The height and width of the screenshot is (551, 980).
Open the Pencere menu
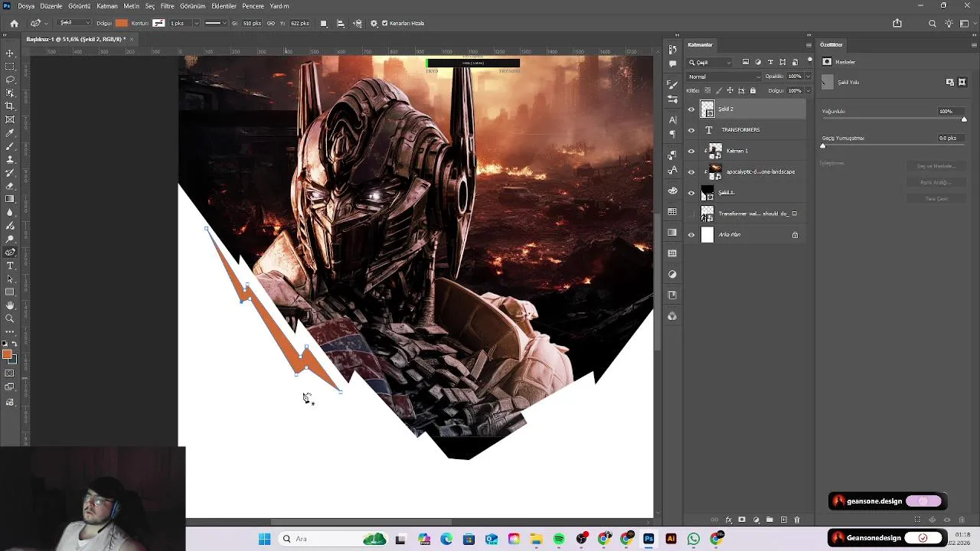pyautogui.click(x=253, y=6)
